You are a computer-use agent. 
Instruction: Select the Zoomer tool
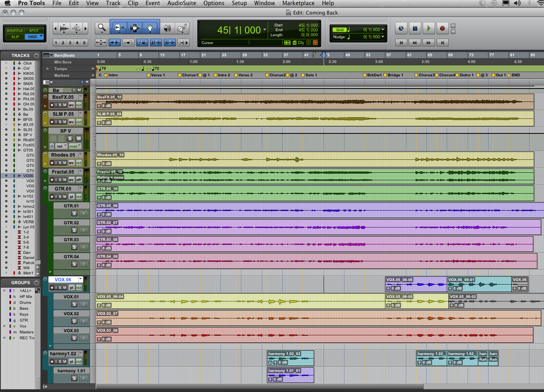(102, 28)
